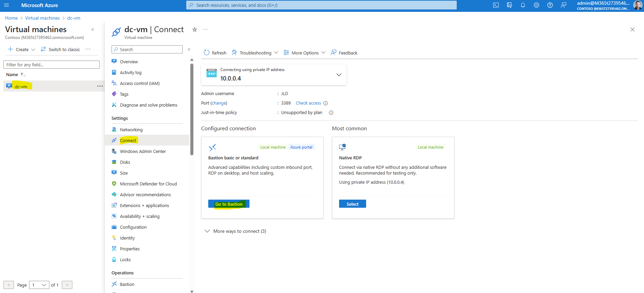Click the change port link

click(x=219, y=103)
